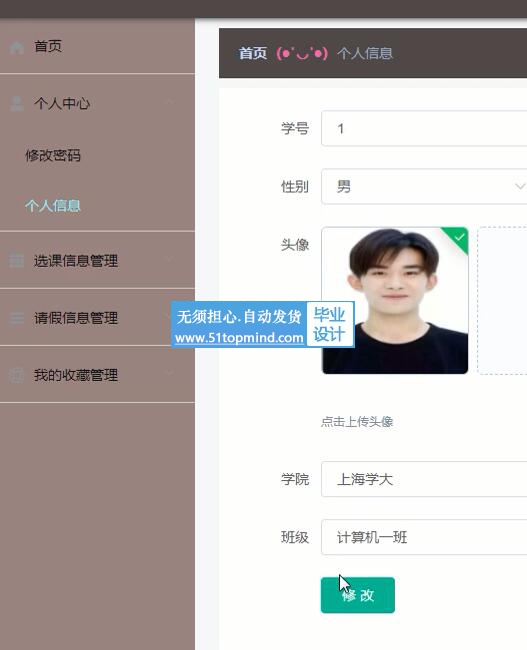
Task: Click the 选课信息管理 sidebar icon
Action: coord(17,260)
